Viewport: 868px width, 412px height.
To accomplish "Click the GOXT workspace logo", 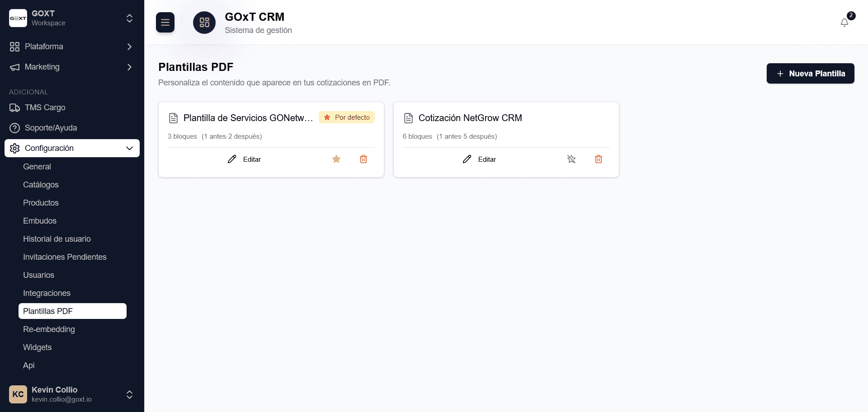I will tap(18, 18).
